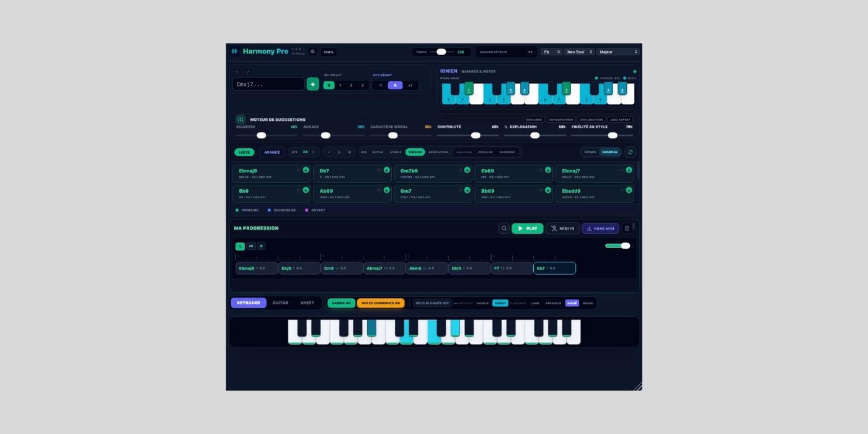Open the progression search magnifier icon

[x=504, y=228]
